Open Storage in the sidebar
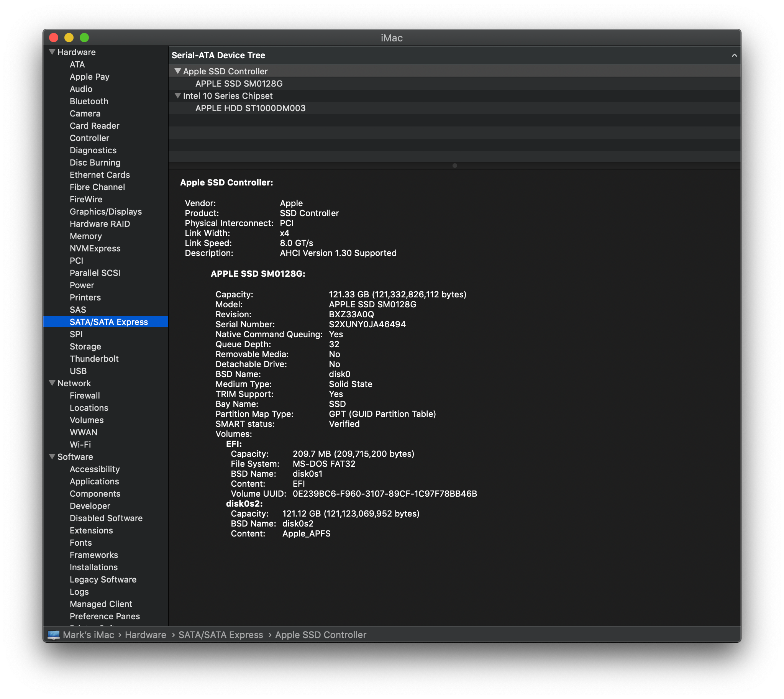784x699 pixels. 85,347
